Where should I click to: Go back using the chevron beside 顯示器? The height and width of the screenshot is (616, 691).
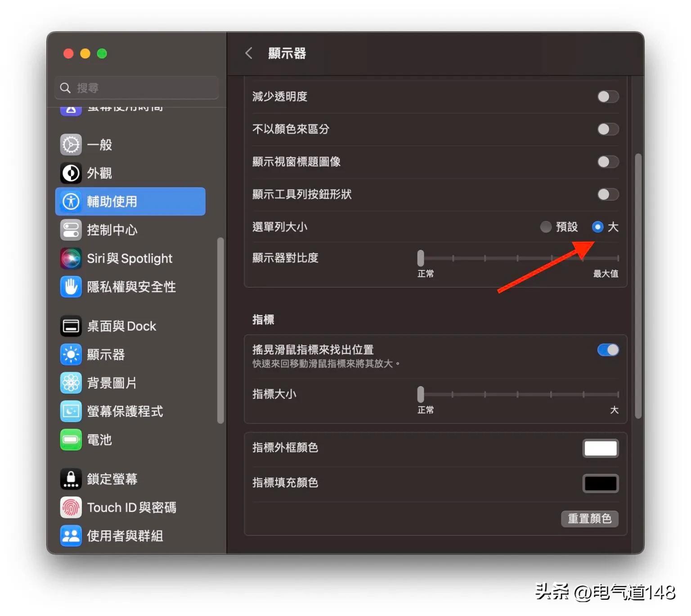249,53
